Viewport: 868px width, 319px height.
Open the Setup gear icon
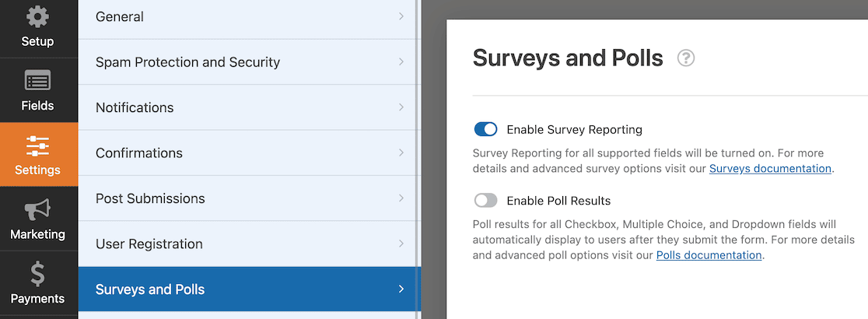click(x=37, y=16)
